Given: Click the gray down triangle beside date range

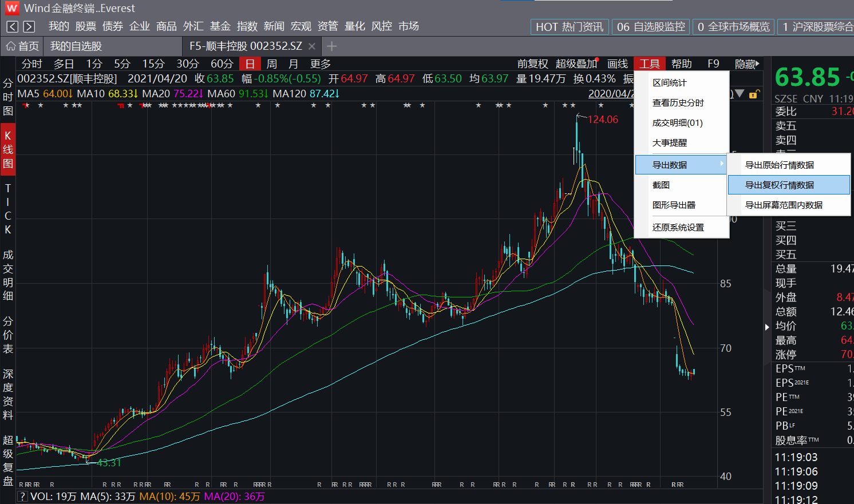Looking at the screenshot, I should 740,94.
